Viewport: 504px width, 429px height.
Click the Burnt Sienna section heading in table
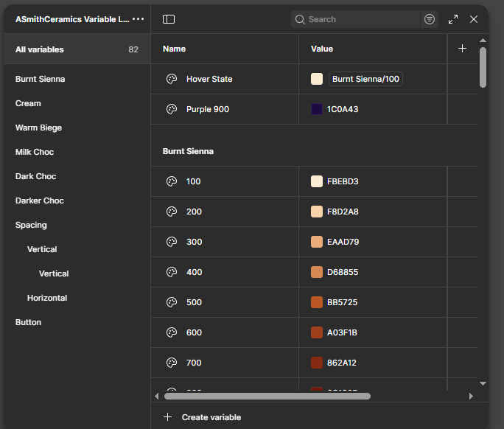[188, 151]
